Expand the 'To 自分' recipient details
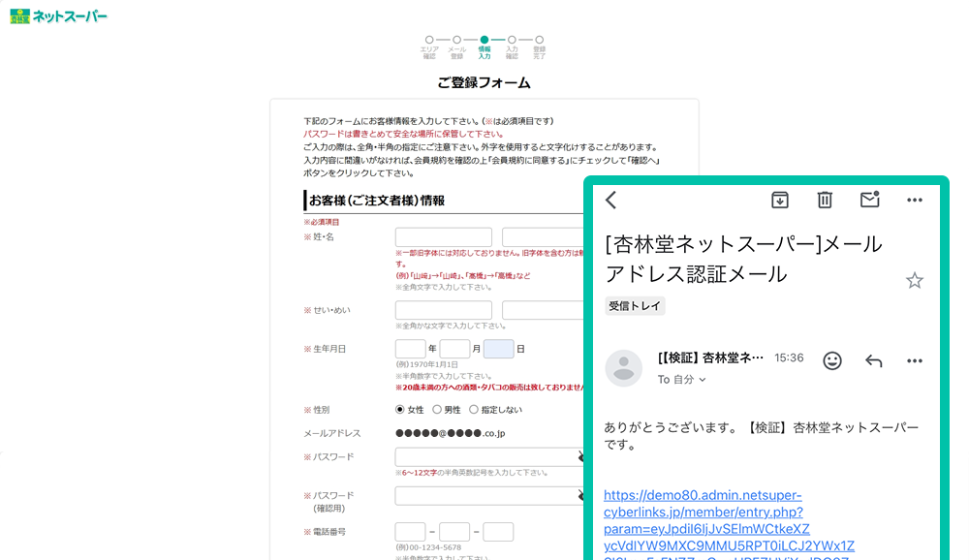The width and height of the screenshot is (969, 560). click(x=681, y=380)
